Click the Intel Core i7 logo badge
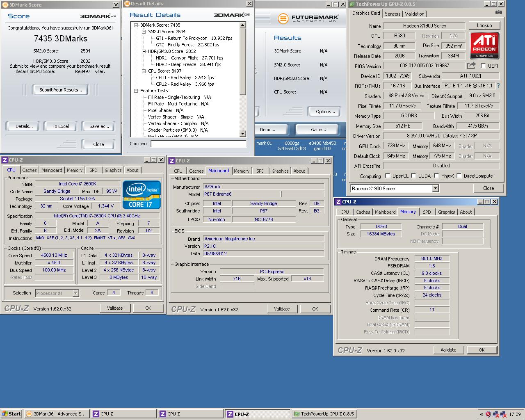525x420 pixels. pos(142,195)
